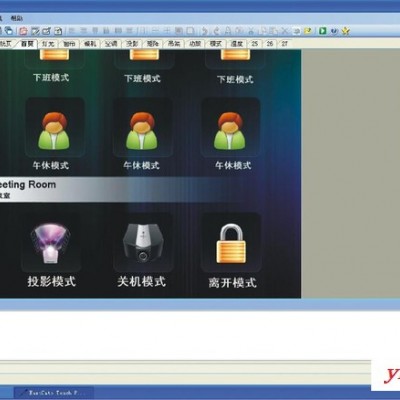Click the 离开模式 padlock icon

pos(231,243)
